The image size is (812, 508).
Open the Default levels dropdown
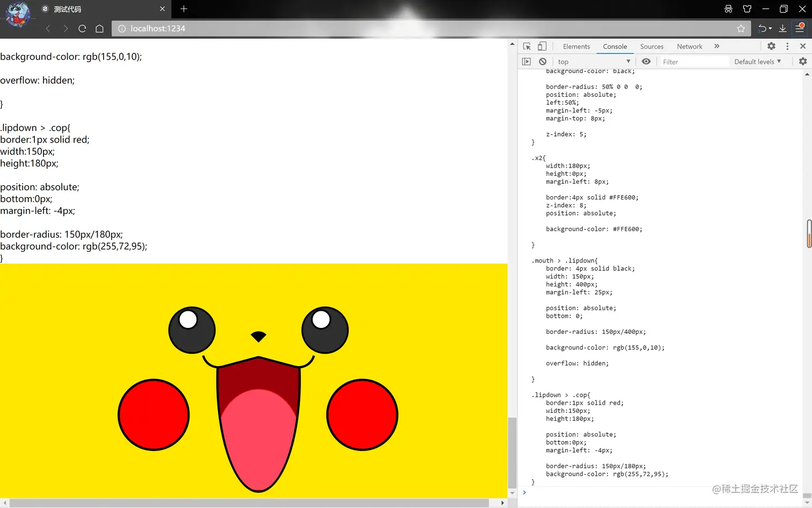point(757,62)
